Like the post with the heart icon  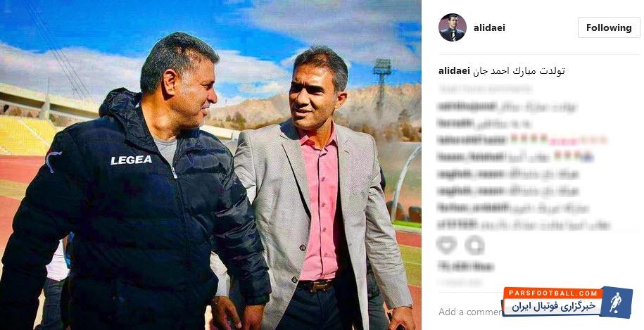[x=446, y=246]
